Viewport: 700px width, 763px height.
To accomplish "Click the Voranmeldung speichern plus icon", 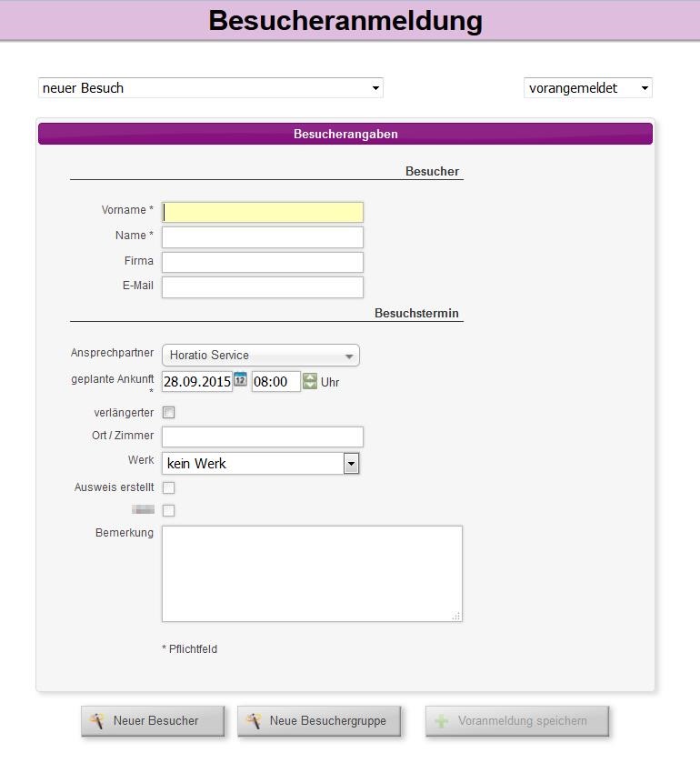I will 442,721.
